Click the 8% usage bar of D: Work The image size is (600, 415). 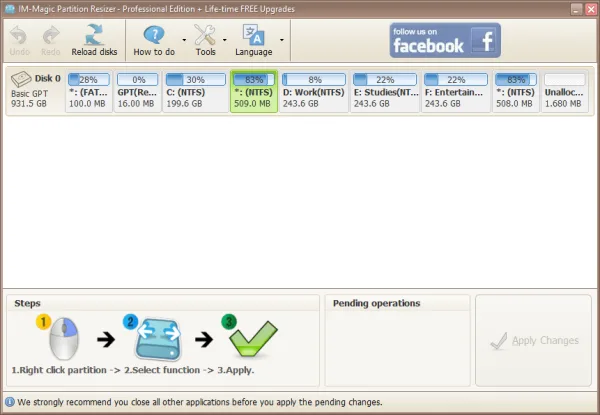pos(314,80)
